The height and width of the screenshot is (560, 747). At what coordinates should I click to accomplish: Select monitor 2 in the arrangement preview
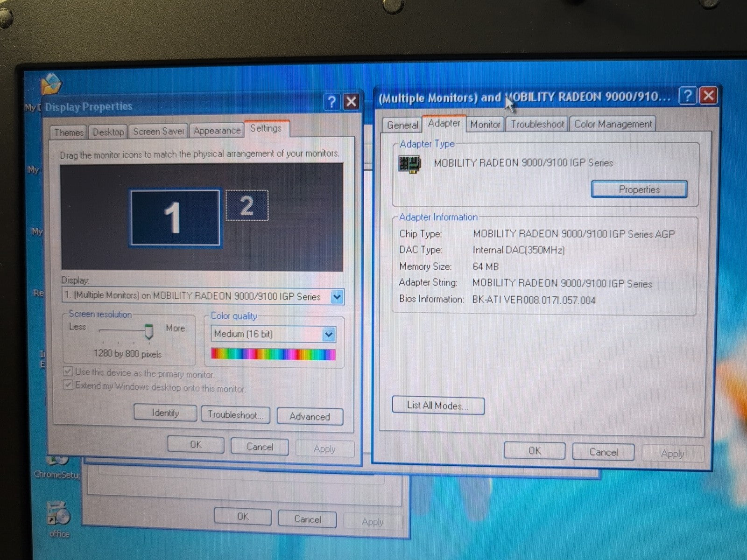[x=247, y=205]
